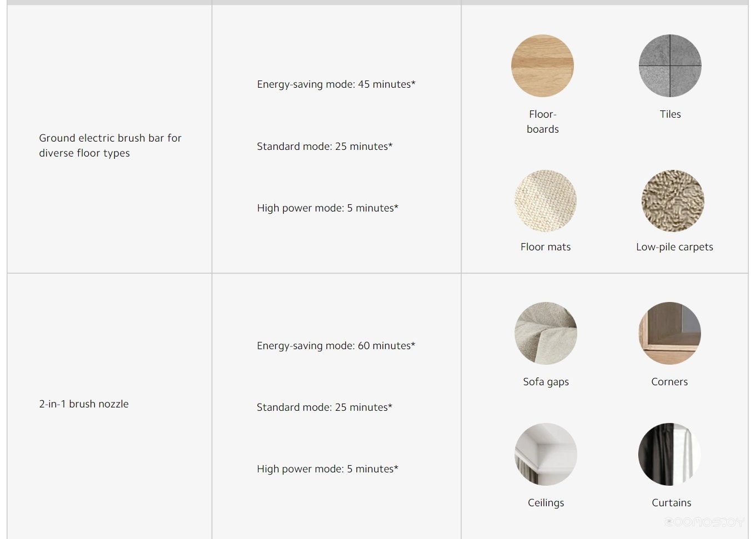Click the Ceilings circular image
This screenshot has width=756, height=539.
[x=546, y=454]
